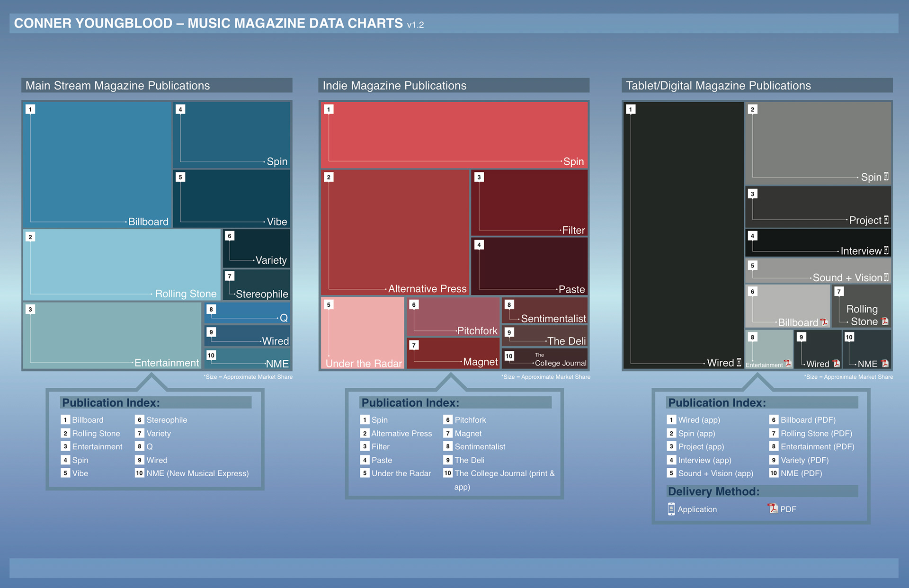Viewport: 909px width, 588px height.
Task: Click the Rolling Stone (PDF) index entry
Action: tap(816, 434)
